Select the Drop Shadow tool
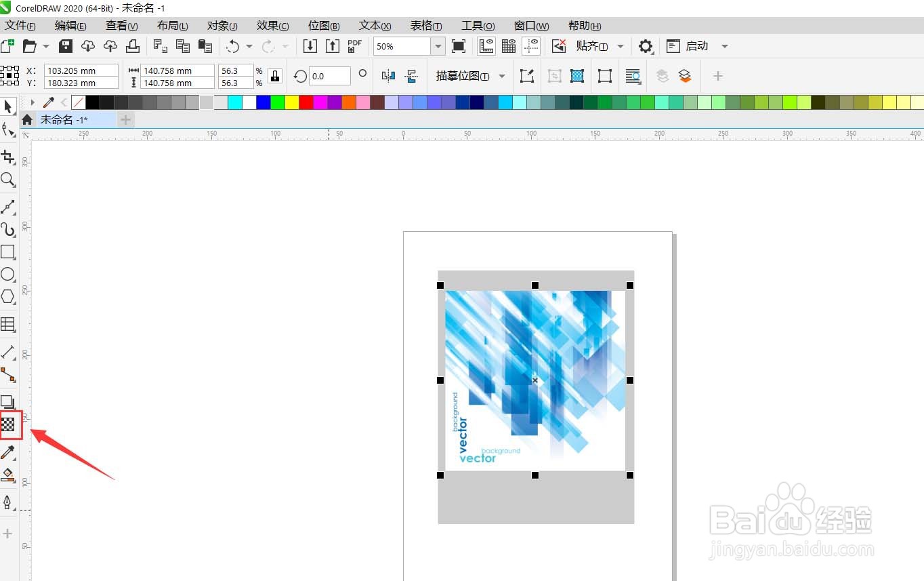 pos(8,402)
